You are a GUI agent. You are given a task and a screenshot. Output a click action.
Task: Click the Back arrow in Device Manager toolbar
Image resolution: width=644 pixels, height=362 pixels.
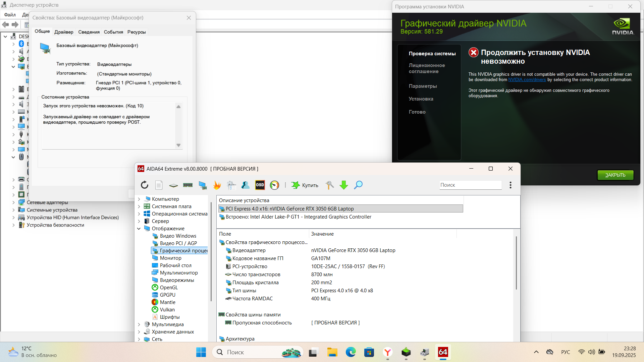pos(5,24)
